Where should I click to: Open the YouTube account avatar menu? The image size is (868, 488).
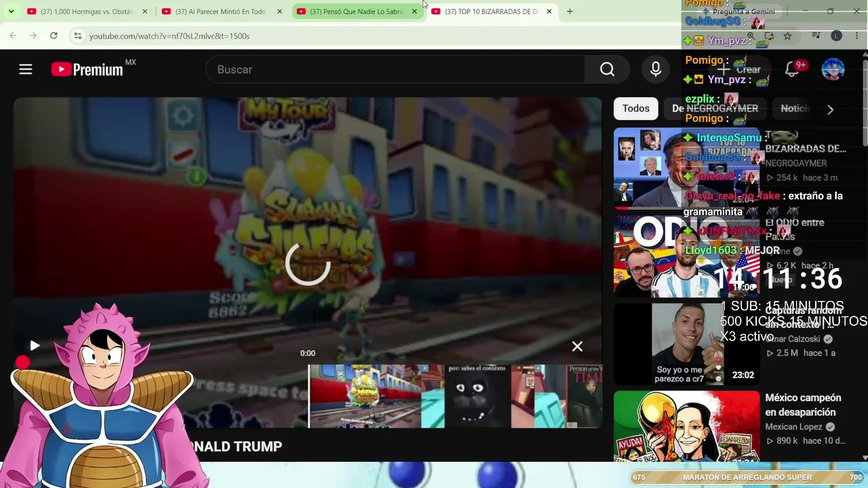[833, 69]
